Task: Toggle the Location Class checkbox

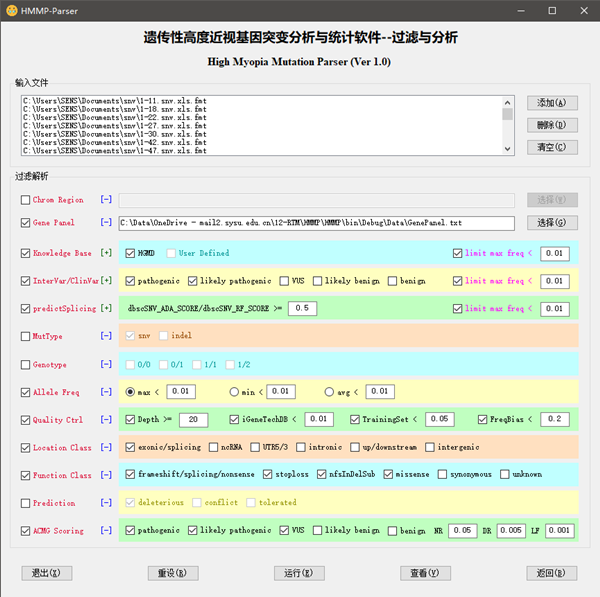Action: tap(25, 447)
